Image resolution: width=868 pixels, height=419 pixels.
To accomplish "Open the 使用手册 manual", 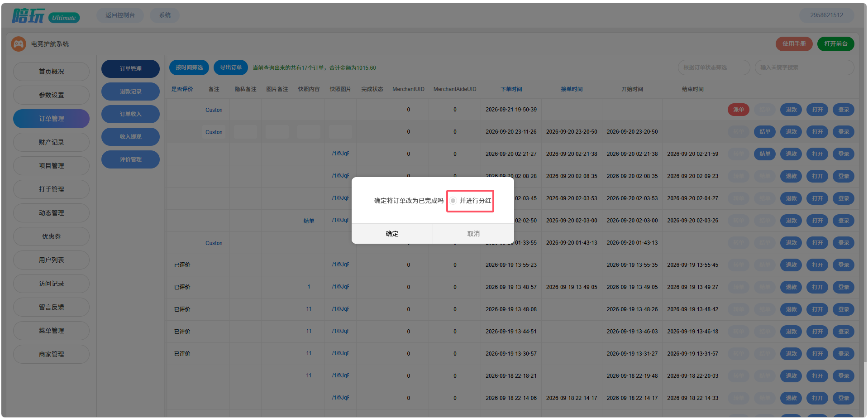I will pyautogui.click(x=794, y=44).
